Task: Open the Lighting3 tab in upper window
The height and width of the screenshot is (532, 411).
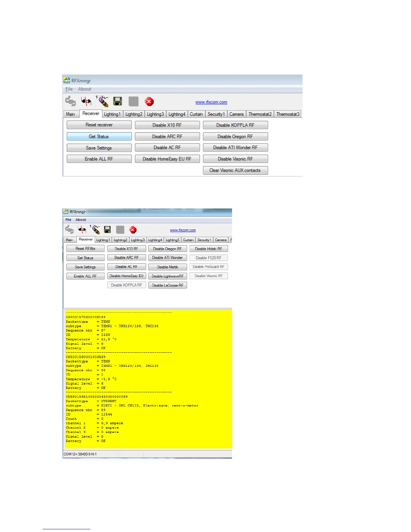Action: click(155, 114)
